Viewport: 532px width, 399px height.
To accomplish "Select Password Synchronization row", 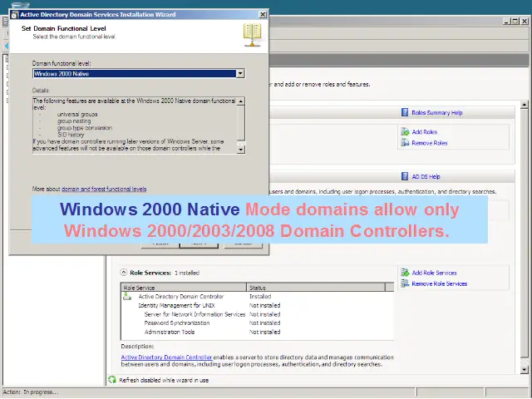I will (x=257, y=323).
